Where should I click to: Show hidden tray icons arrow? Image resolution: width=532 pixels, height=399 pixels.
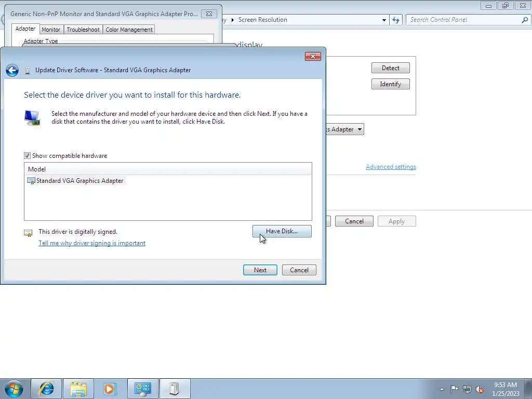tap(442, 389)
